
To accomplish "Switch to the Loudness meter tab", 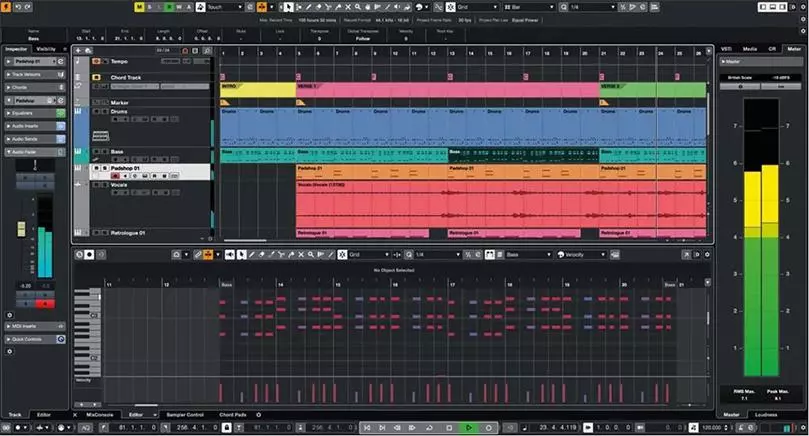I will (x=766, y=414).
